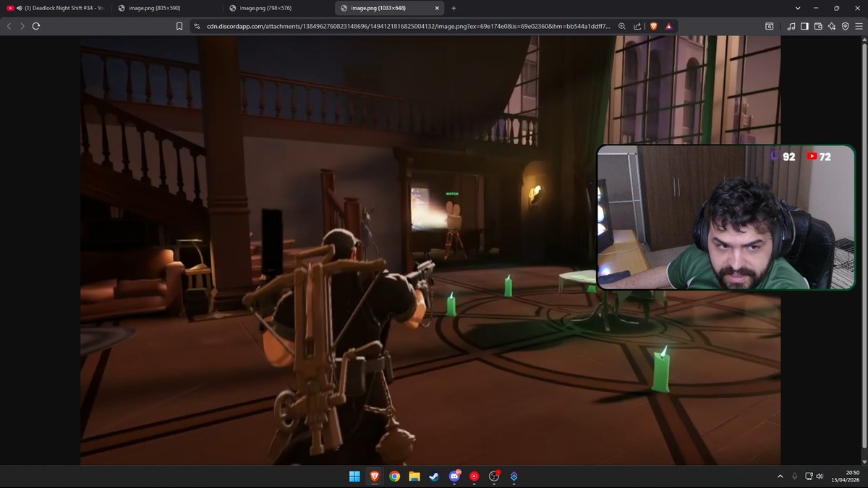
Task: Open Brave browser from taskbar
Action: tap(375, 476)
